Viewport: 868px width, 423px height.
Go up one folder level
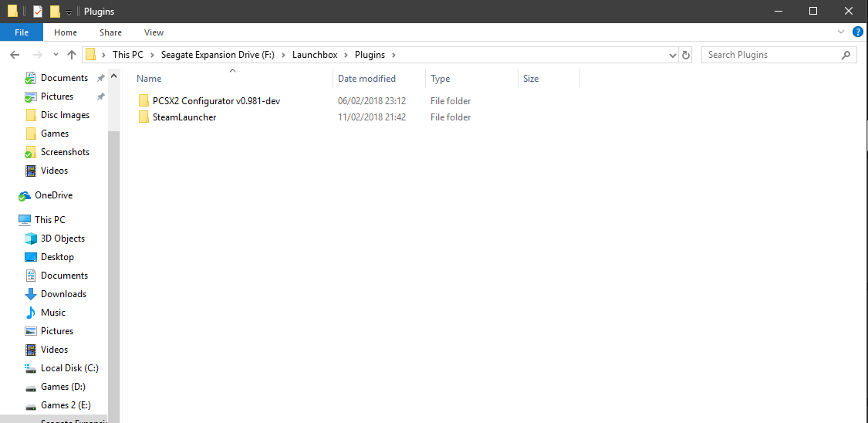pyautogui.click(x=72, y=55)
